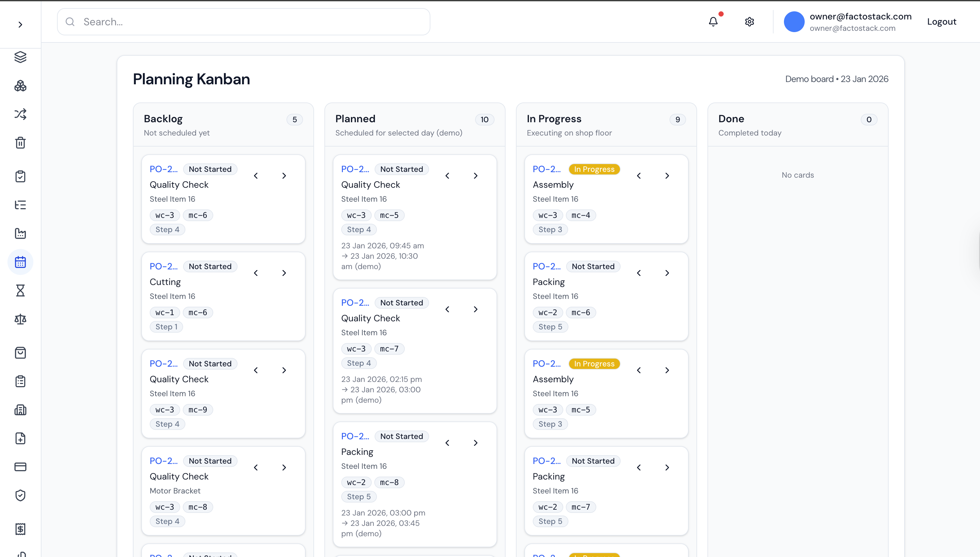Open notifications bell icon
This screenshot has width=980, height=557.
click(713, 22)
